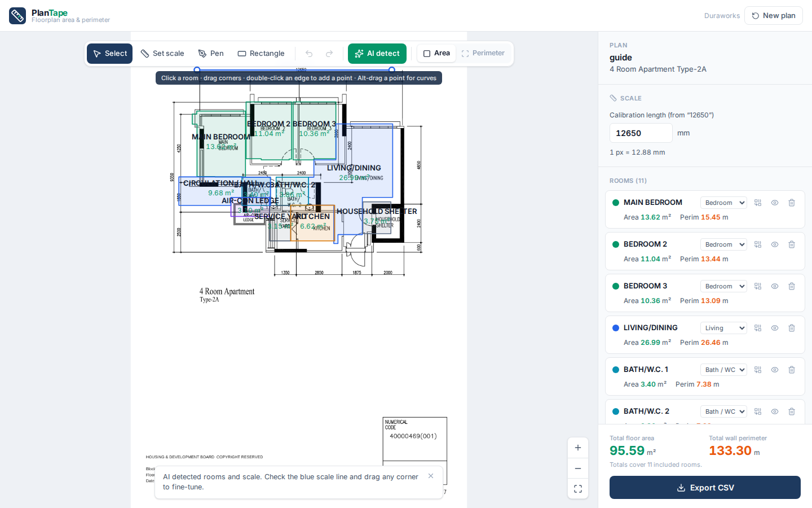Click the BATH/W.C. 1 teal color dot
The height and width of the screenshot is (508, 812).
click(x=616, y=370)
